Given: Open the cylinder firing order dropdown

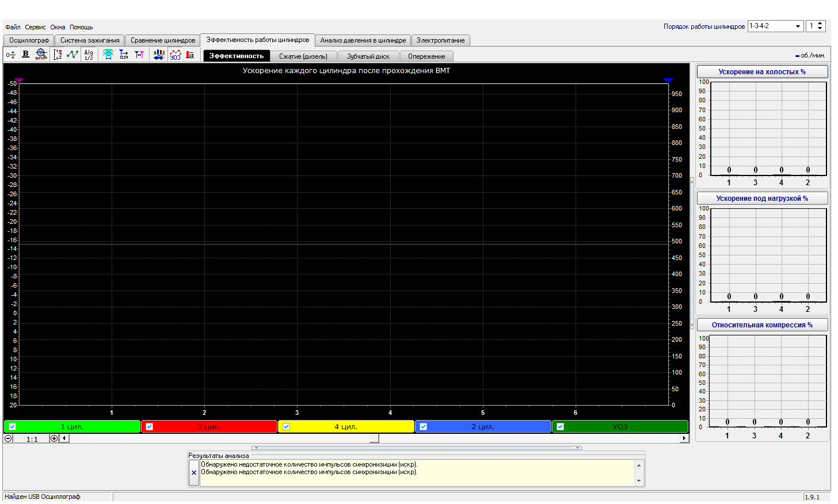Looking at the screenshot, I should pyautogui.click(x=798, y=26).
